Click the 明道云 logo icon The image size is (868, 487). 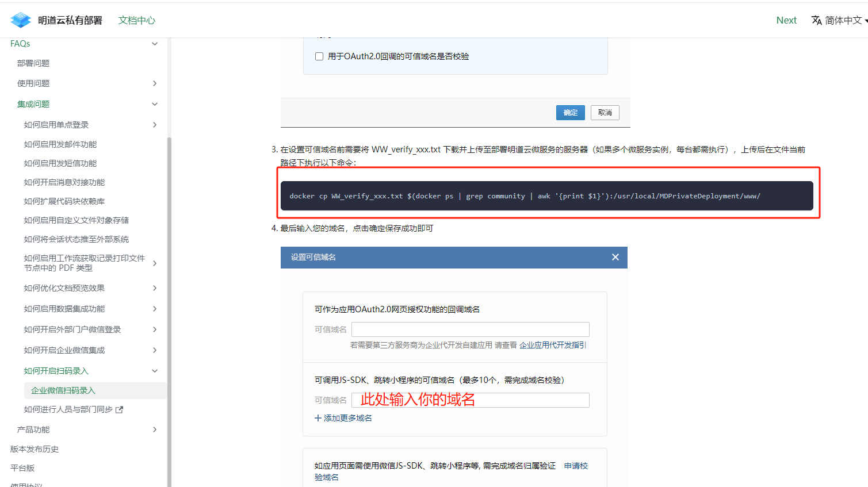point(21,20)
